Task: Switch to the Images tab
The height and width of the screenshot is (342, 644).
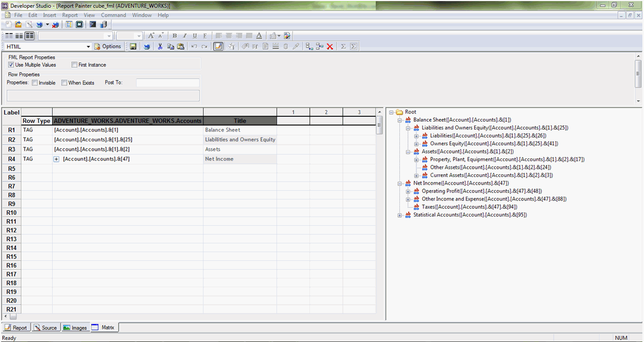Action: [75, 327]
